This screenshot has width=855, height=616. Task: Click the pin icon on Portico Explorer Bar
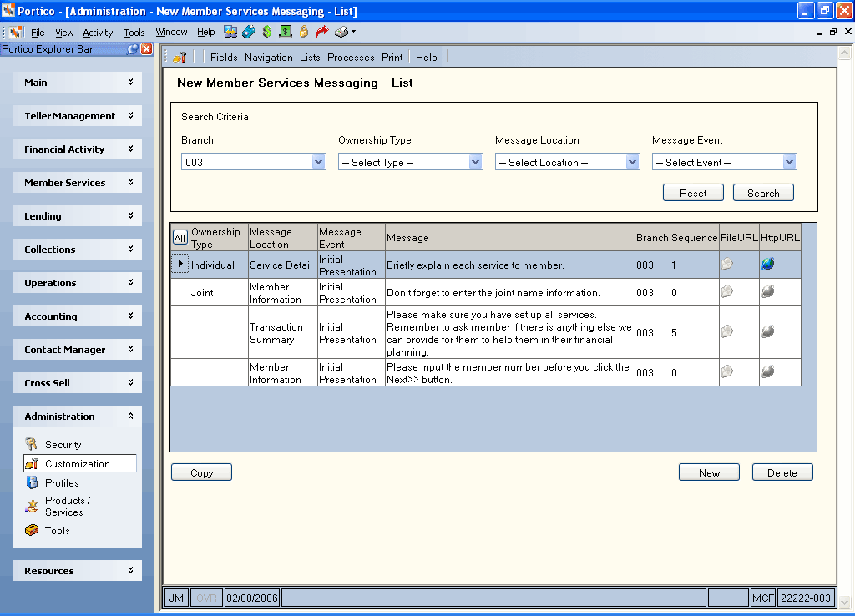coord(133,49)
